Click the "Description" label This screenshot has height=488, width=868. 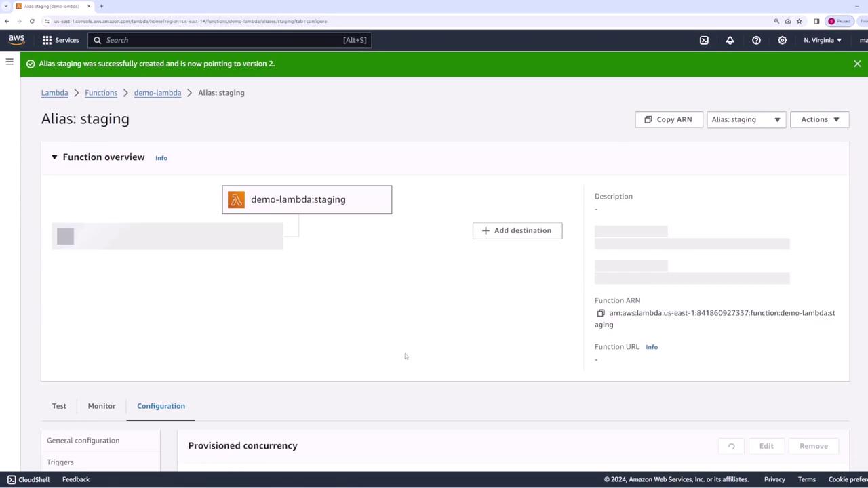pyautogui.click(x=614, y=197)
